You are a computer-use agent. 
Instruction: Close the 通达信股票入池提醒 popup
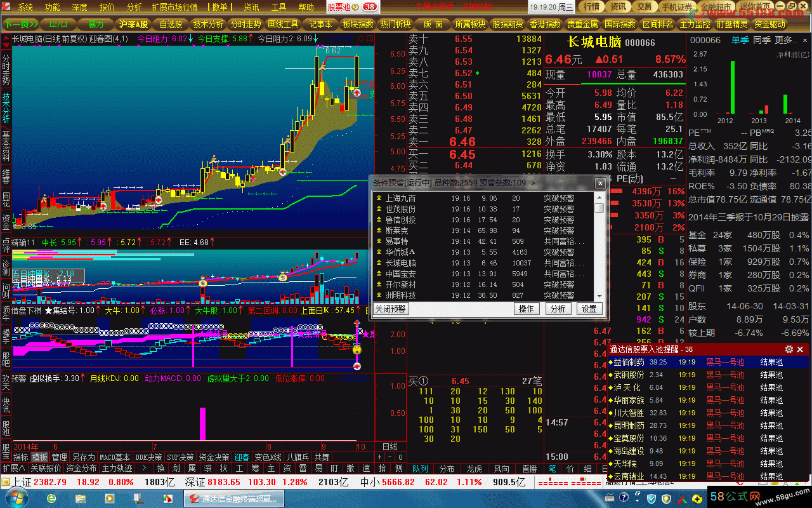tap(801, 349)
